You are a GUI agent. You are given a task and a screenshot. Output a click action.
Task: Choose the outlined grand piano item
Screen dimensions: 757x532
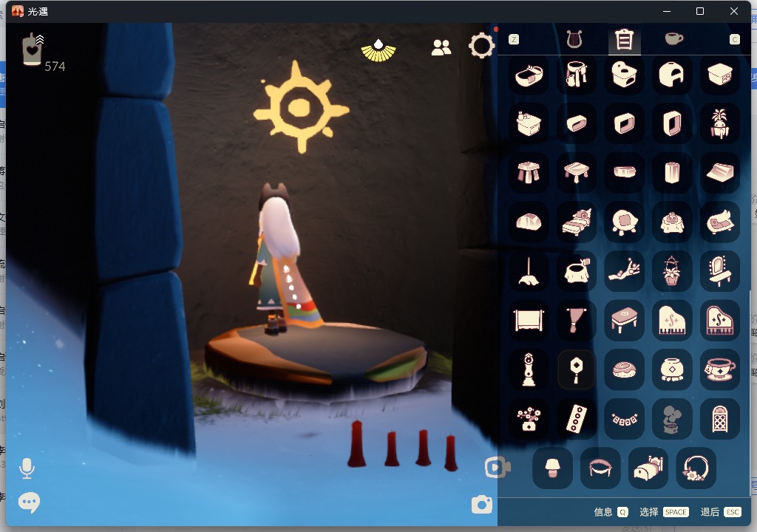719,321
